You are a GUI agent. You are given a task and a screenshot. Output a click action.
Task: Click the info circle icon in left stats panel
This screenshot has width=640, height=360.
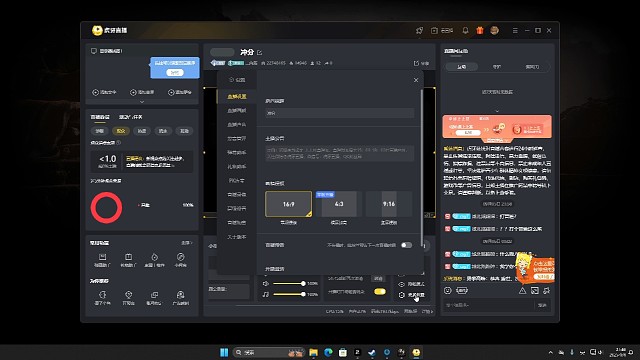point(119,143)
